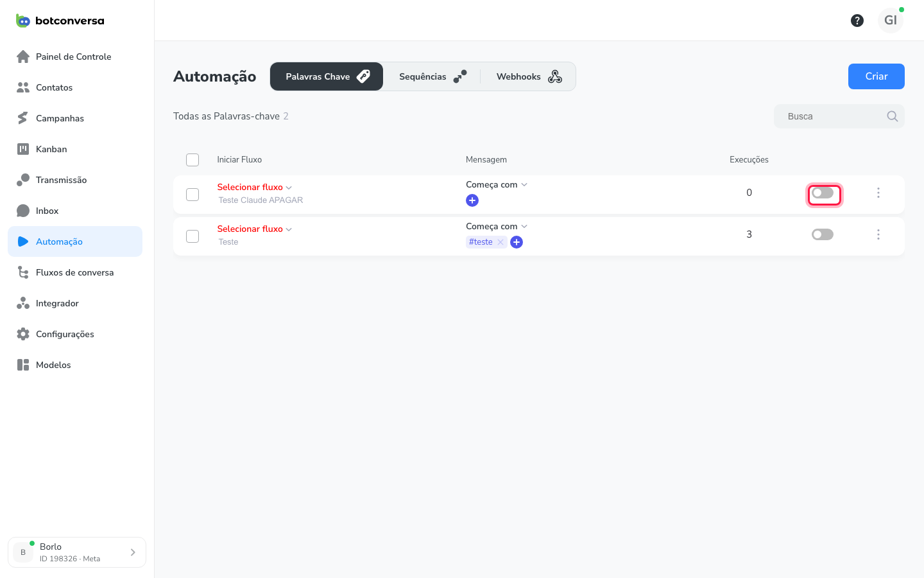Tick checkbox for Teste Claude APAGAR row
The image size is (924, 578).
point(193,195)
